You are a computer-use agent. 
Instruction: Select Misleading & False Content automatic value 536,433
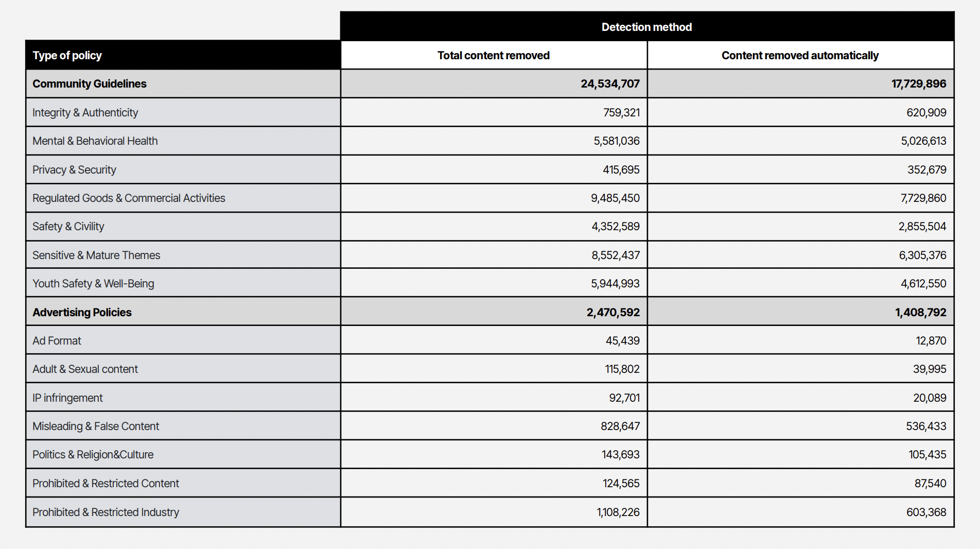pyautogui.click(x=925, y=426)
